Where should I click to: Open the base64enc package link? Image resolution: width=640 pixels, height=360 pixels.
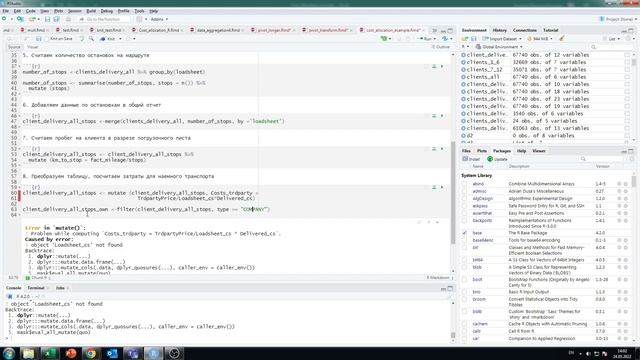483,240
